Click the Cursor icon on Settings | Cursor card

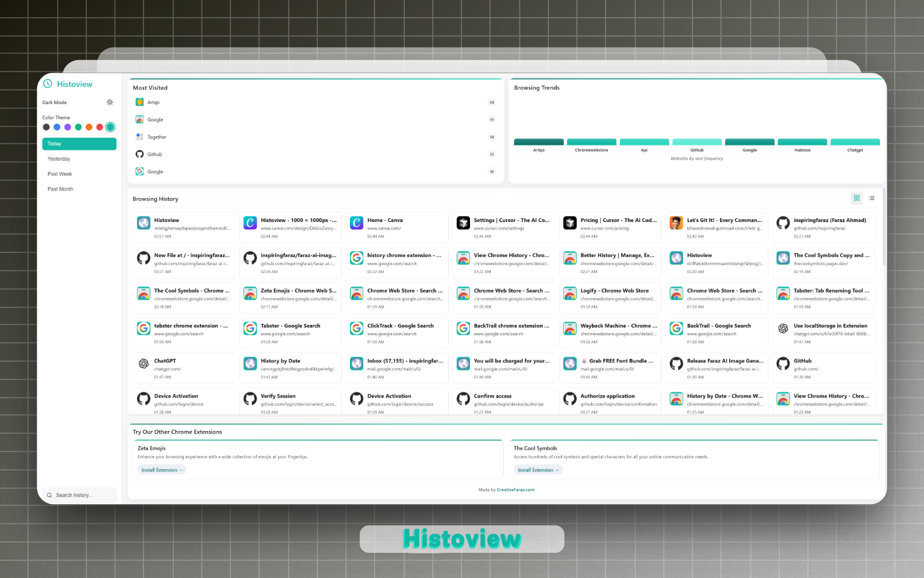click(x=463, y=223)
